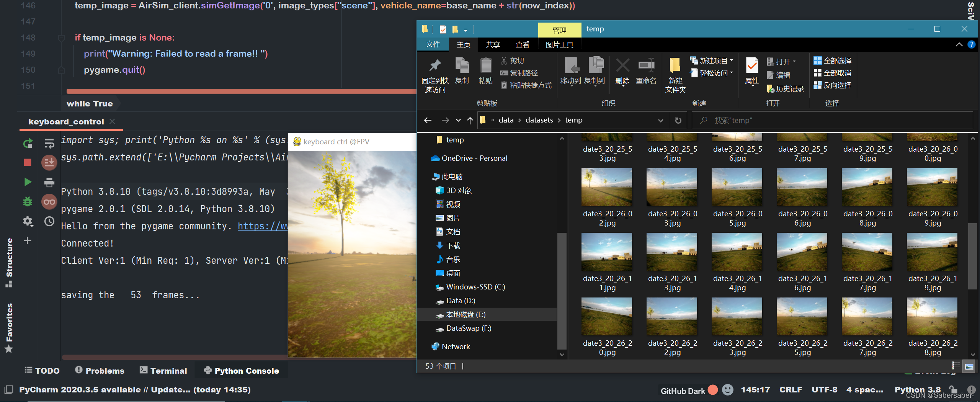Switch to Share (共享) ribbon tab

click(493, 44)
